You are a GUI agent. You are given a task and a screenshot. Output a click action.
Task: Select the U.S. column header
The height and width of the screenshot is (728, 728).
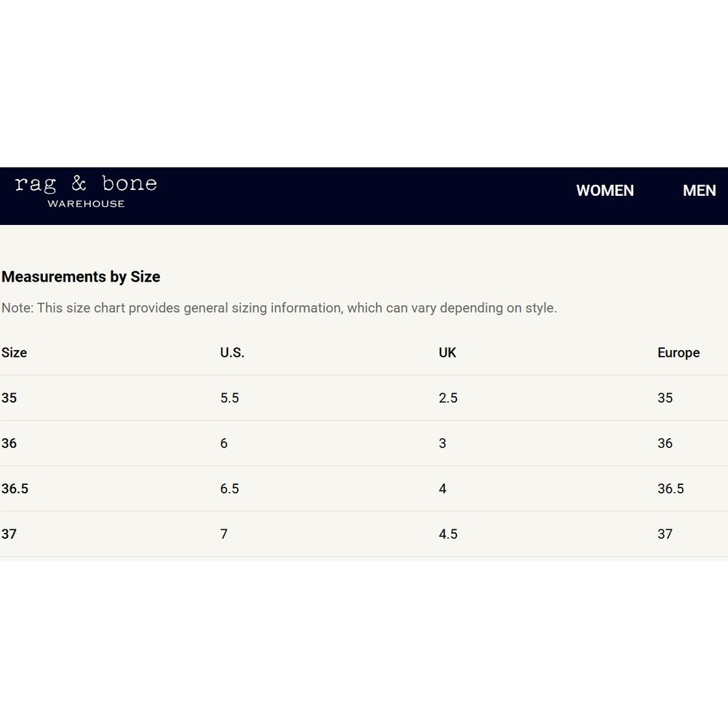232,352
